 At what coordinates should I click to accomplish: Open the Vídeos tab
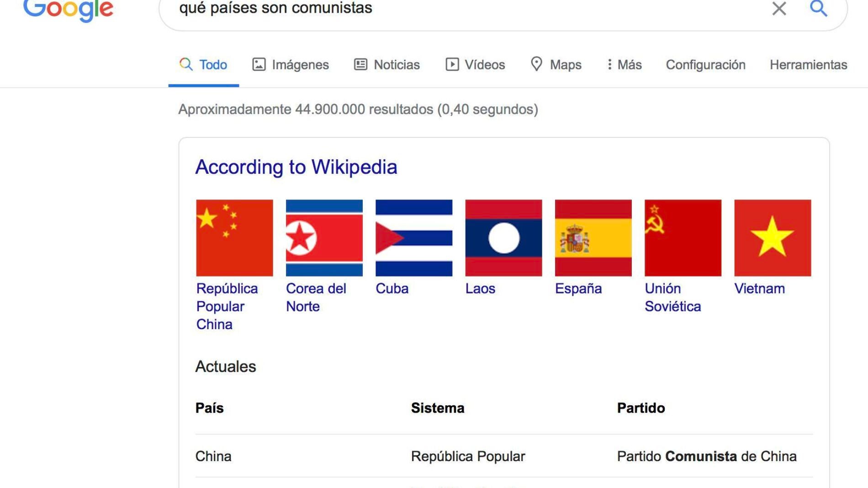tap(475, 65)
